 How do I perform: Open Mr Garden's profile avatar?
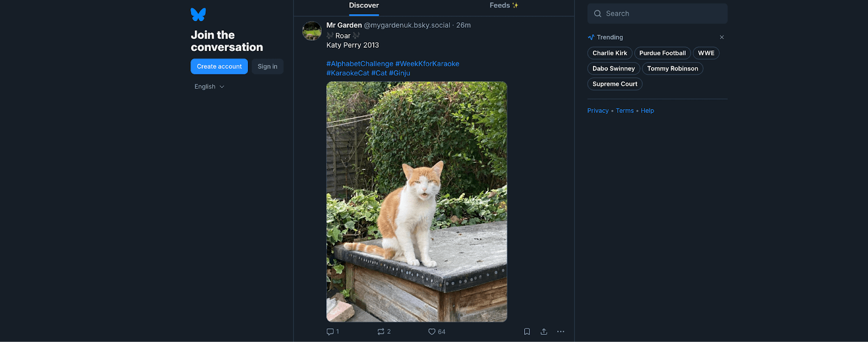point(312,31)
